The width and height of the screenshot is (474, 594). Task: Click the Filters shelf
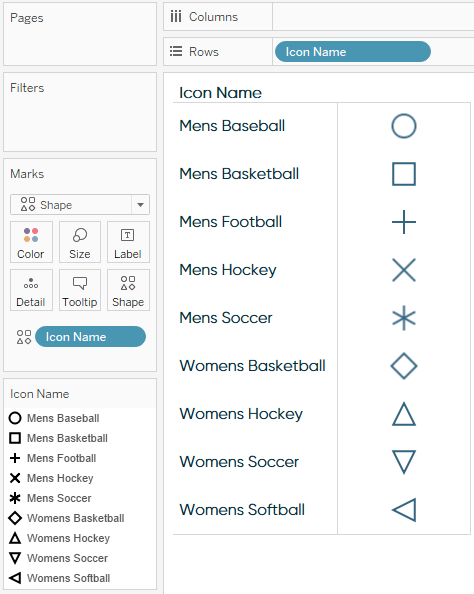80,112
